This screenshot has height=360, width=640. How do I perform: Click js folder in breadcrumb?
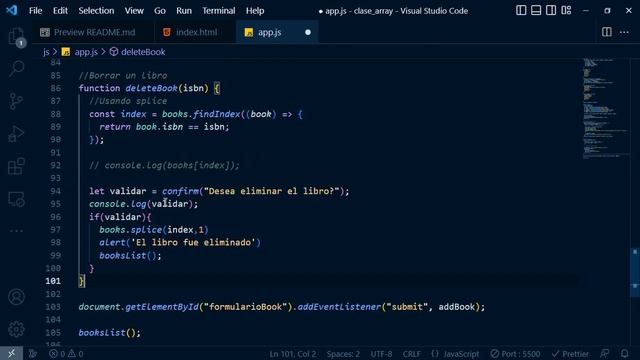pos(46,52)
